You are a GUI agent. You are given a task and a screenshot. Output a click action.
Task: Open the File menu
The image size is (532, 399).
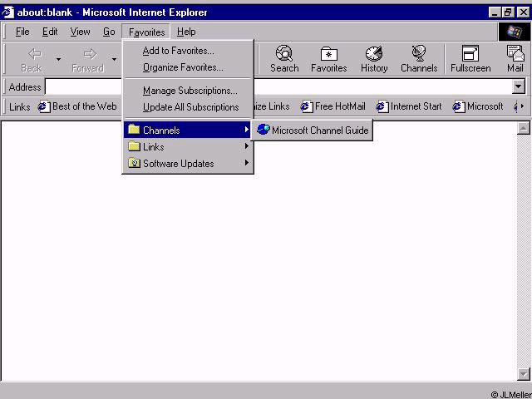(x=22, y=32)
